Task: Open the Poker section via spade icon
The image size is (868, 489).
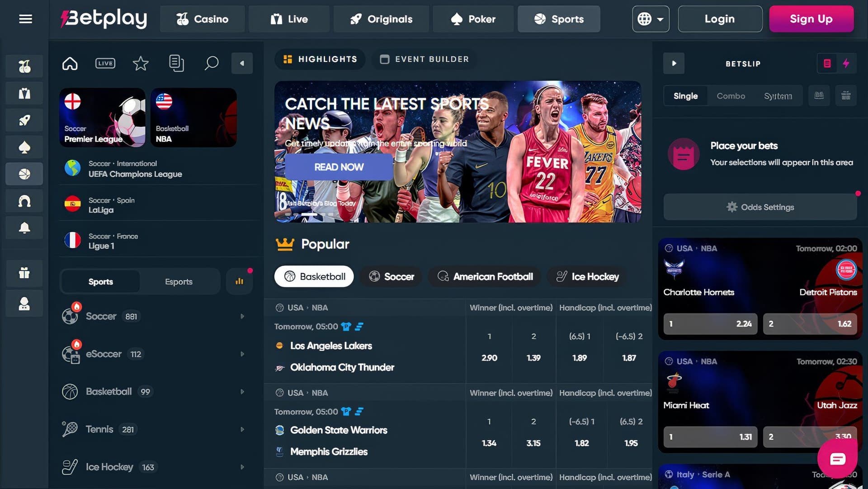Action: point(24,147)
